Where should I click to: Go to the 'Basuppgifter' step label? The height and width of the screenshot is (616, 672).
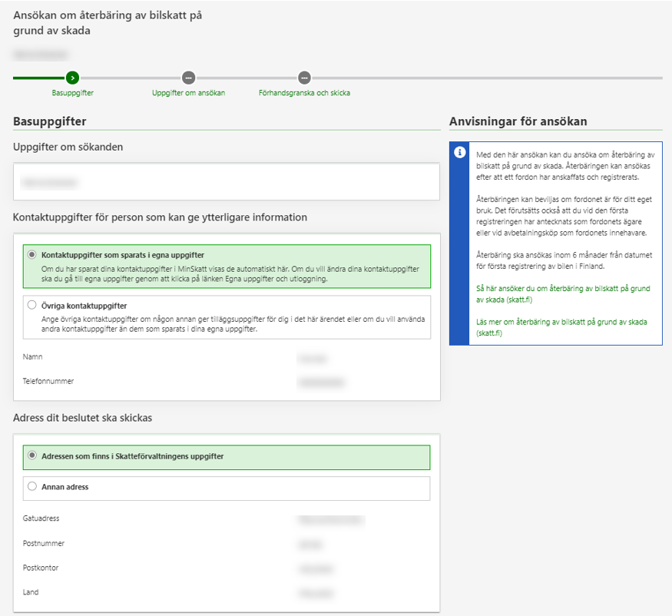[x=72, y=93]
